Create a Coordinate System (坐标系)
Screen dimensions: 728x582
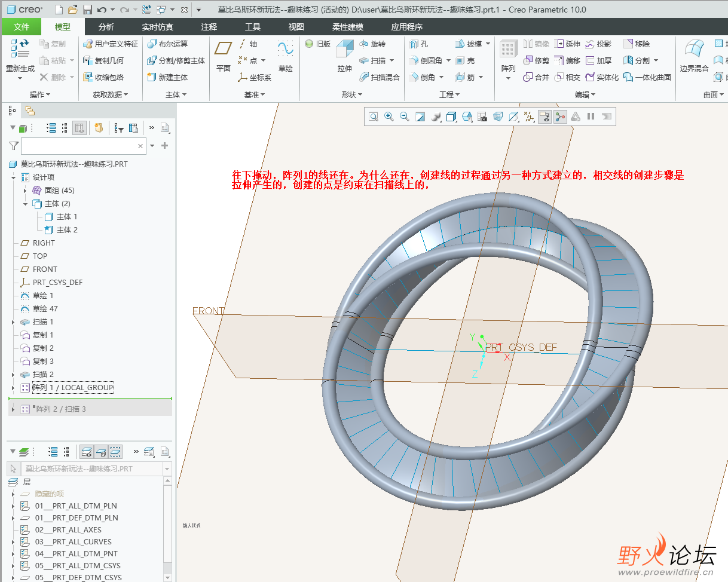pyautogui.click(x=255, y=77)
